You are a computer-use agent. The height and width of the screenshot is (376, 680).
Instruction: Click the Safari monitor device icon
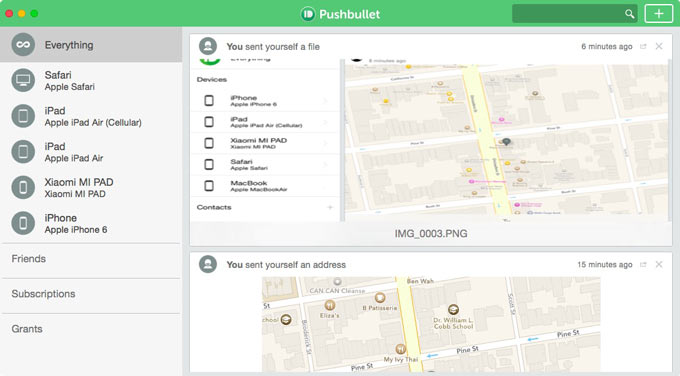click(x=23, y=80)
